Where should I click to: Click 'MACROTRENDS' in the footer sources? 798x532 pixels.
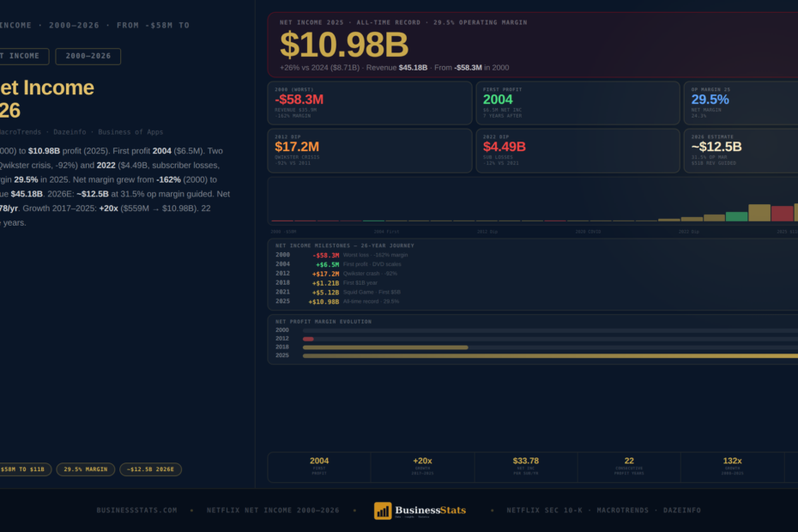click(622, 510)
